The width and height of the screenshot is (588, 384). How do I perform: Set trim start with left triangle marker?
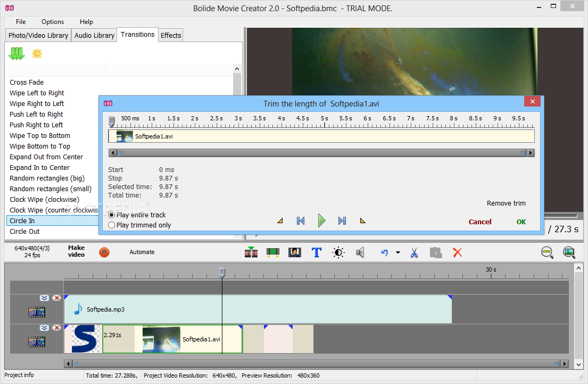click(x=280, y=220)
